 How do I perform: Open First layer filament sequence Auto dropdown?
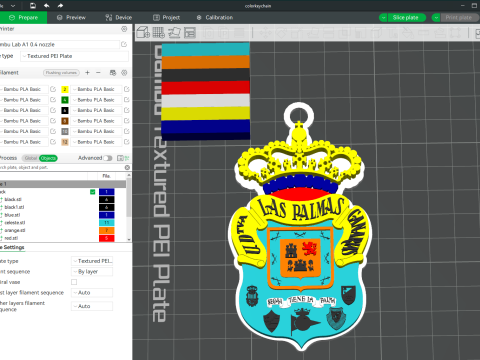(x=92, y=293)
